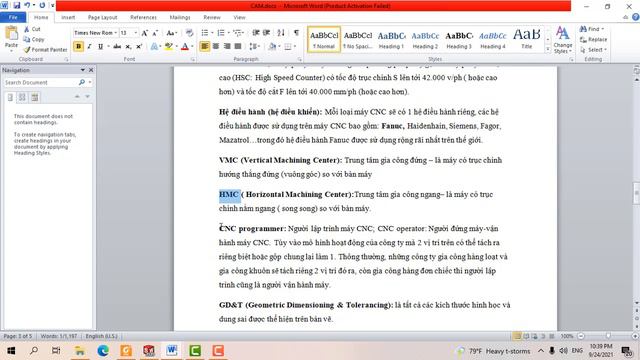This screenshot has width=640, height=360.
Task: Click the Redo icon in Quick Access Toolbar
Action: point(42,5)
